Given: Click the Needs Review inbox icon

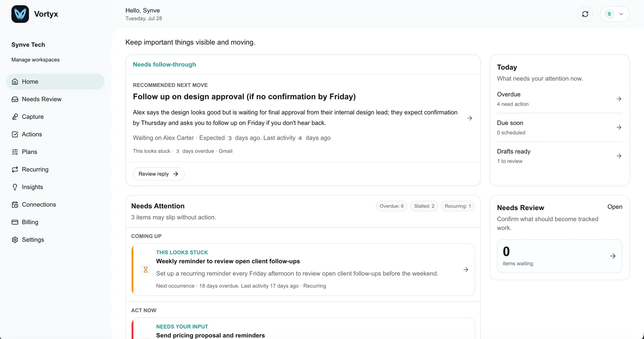Looking at the screenshot, I should point(15,99).
